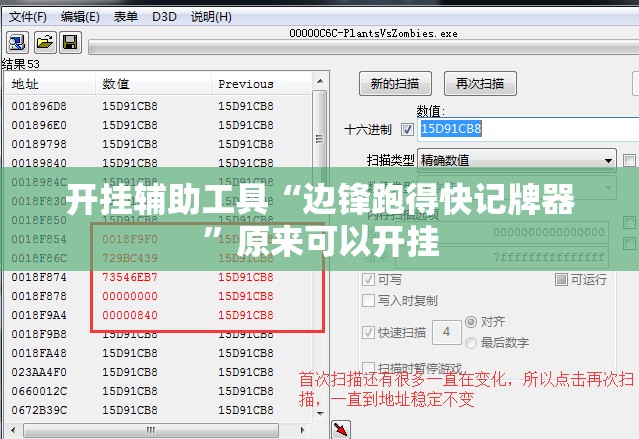This screenshot has width=639, height=439.
Task: Open the 表单 menu
Action: point(126,17)
